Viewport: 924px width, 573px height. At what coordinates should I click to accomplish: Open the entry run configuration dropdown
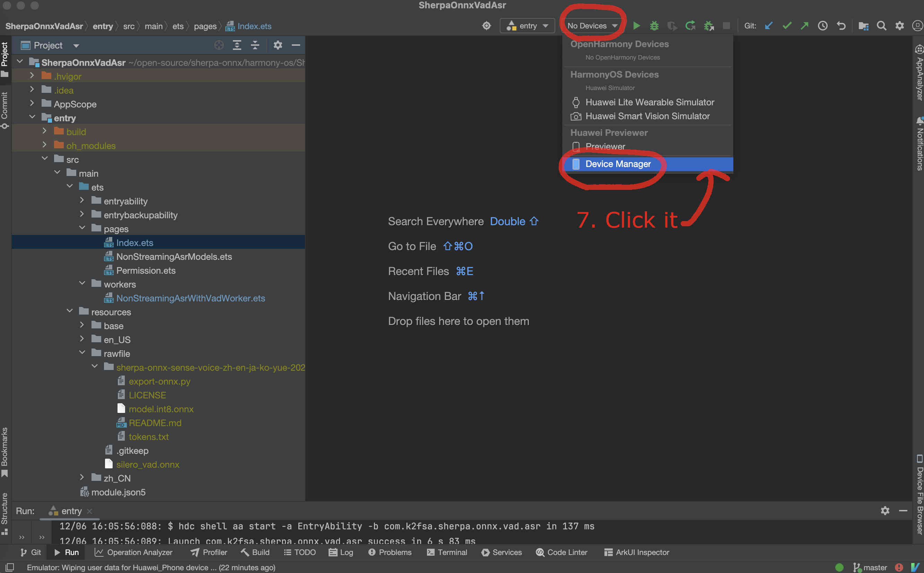point(528,26)
